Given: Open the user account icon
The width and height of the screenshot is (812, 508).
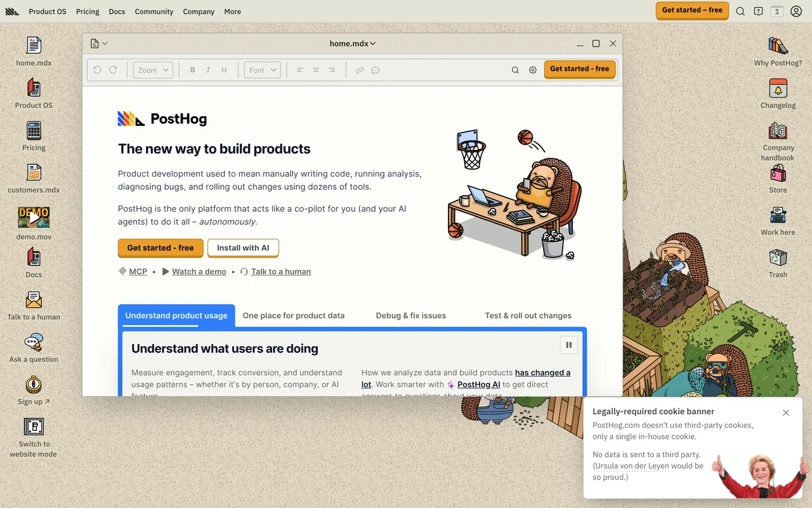Looking at the screenshot, I should (796, 11).
